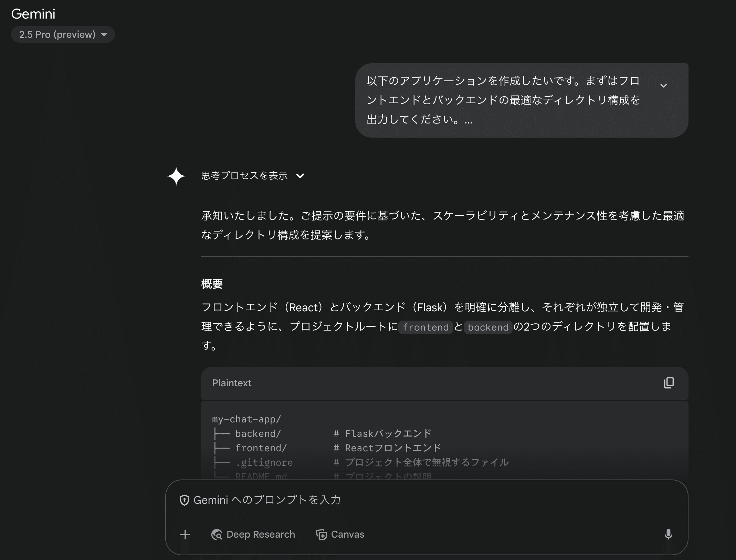Click the Gemini sparkle icon next to the response

[176, 176]
